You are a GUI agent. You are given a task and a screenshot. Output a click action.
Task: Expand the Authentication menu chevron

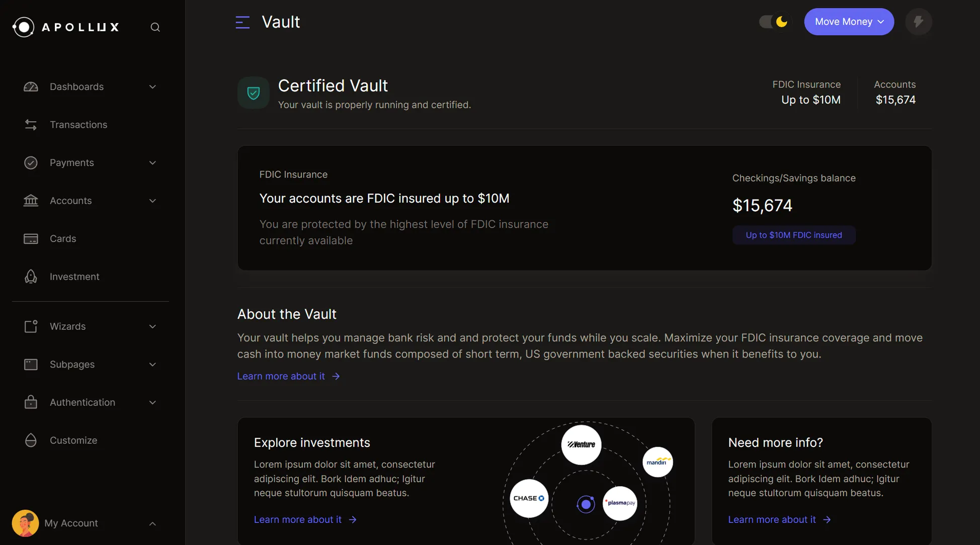tap(152, 402)
